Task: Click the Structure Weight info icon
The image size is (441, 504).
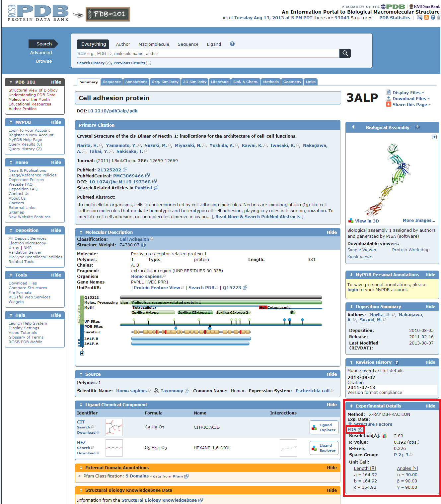Action: pyautogui.click(x=143, y=245)
